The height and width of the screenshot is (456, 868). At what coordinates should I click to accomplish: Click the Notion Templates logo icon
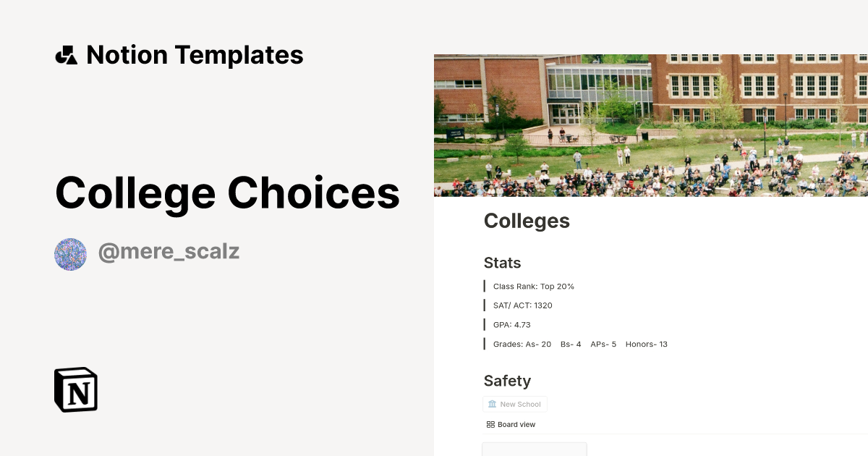(67, 54)
